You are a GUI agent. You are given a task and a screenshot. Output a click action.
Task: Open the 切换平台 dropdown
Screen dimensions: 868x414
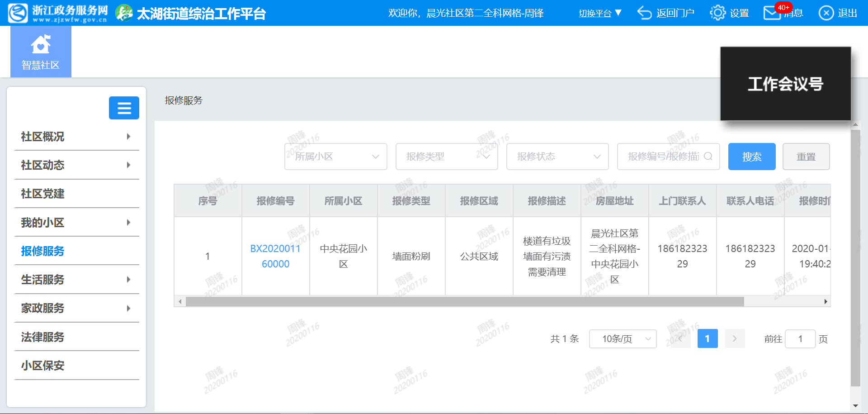[600, 13]
